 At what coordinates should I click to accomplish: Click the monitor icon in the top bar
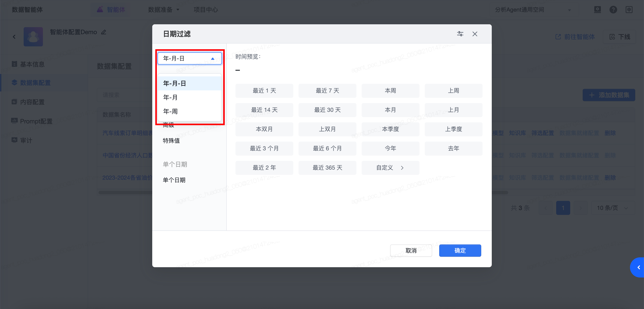click(597, 9)
